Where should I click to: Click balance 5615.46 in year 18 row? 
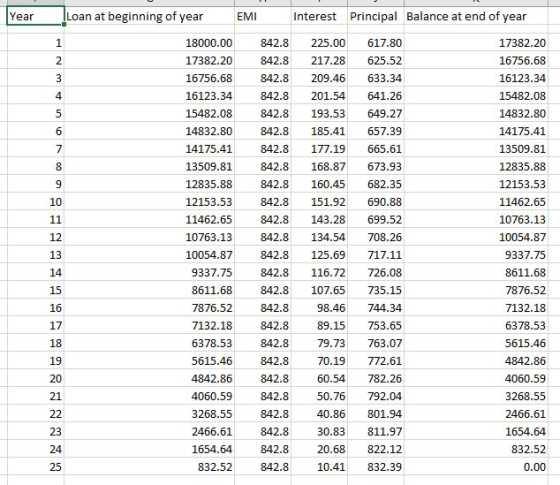pos(476,343)
